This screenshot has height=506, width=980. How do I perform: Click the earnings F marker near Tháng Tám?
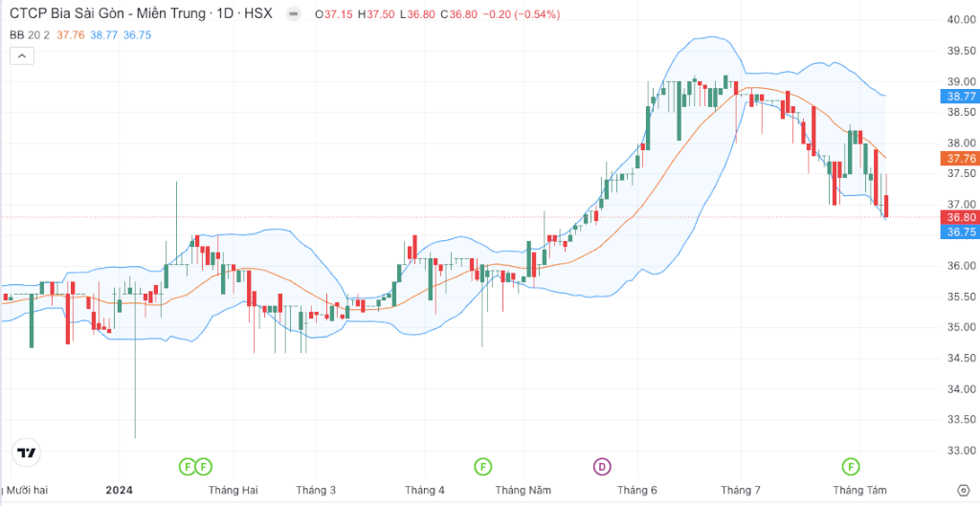850,466
